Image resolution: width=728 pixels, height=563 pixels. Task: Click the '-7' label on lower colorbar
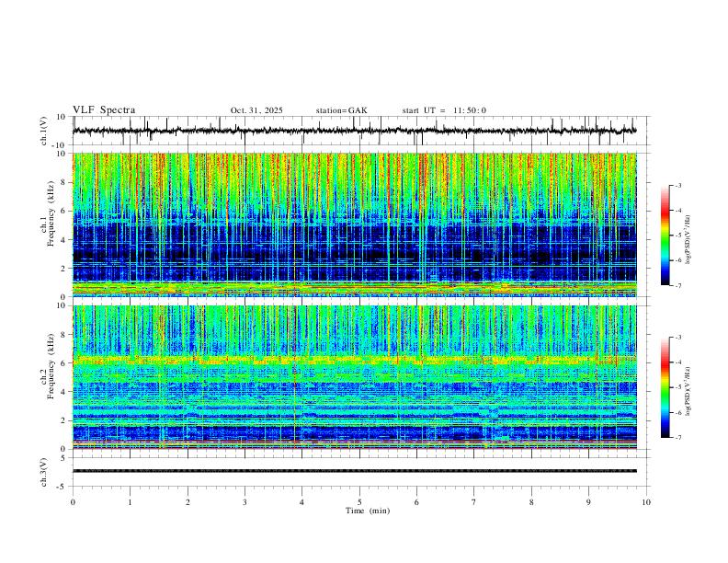pos(678,438)
